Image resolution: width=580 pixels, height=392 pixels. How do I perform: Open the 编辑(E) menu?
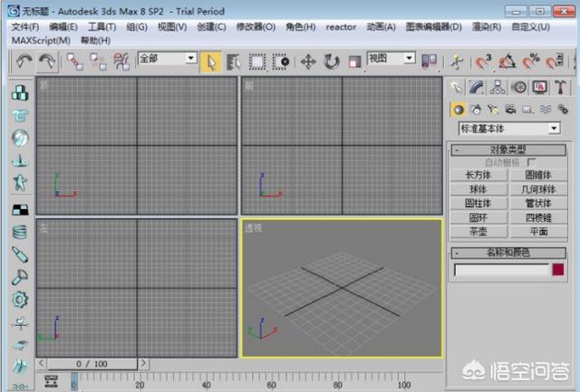tap(63, 27)
